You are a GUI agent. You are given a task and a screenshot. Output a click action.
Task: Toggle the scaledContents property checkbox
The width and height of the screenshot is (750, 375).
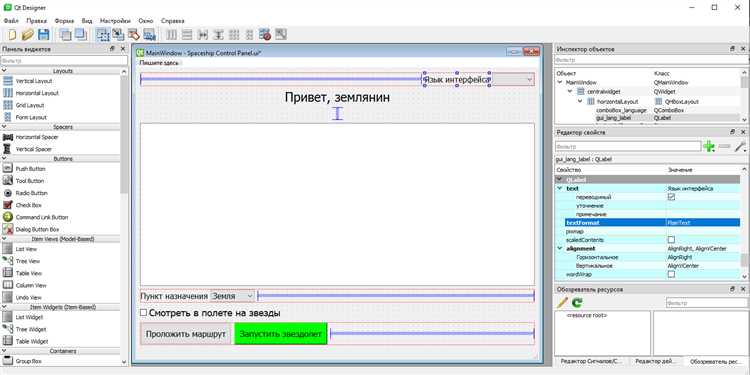tap(671, 240)
